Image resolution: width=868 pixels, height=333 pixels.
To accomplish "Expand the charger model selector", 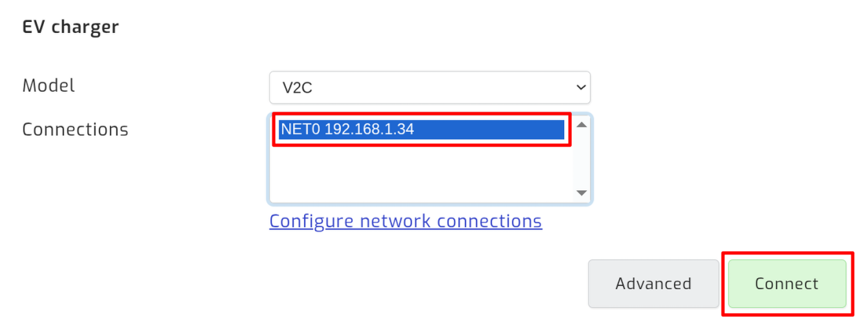I will [429, 87].
